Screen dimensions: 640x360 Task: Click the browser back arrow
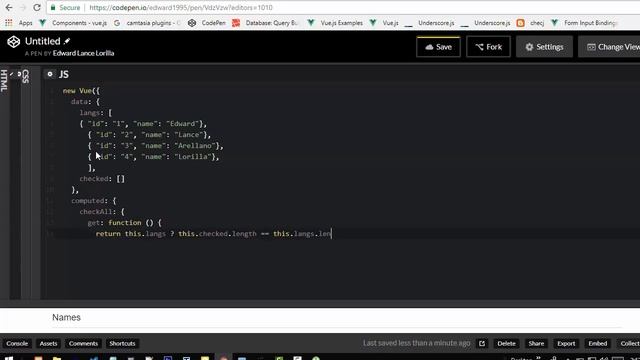pos(9,7)
